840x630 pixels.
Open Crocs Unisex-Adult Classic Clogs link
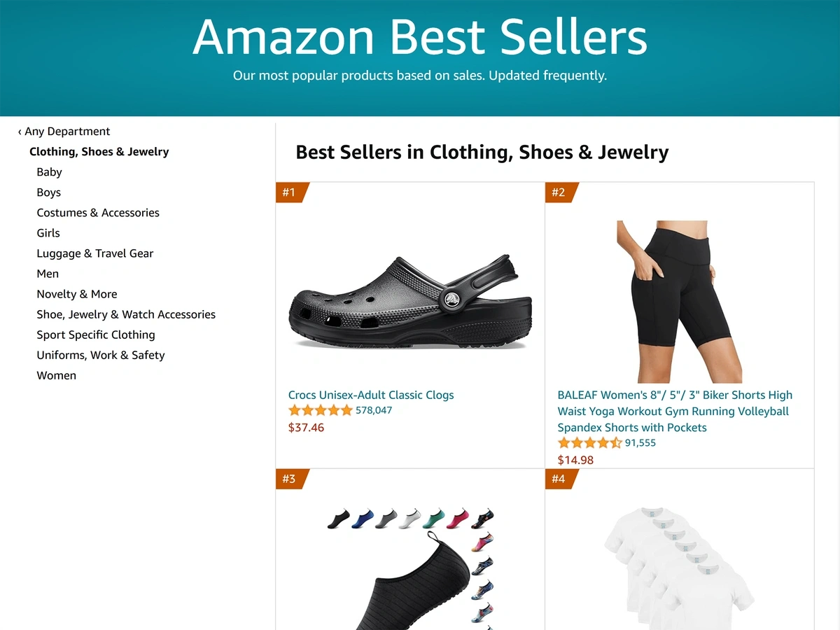[371, 395]
